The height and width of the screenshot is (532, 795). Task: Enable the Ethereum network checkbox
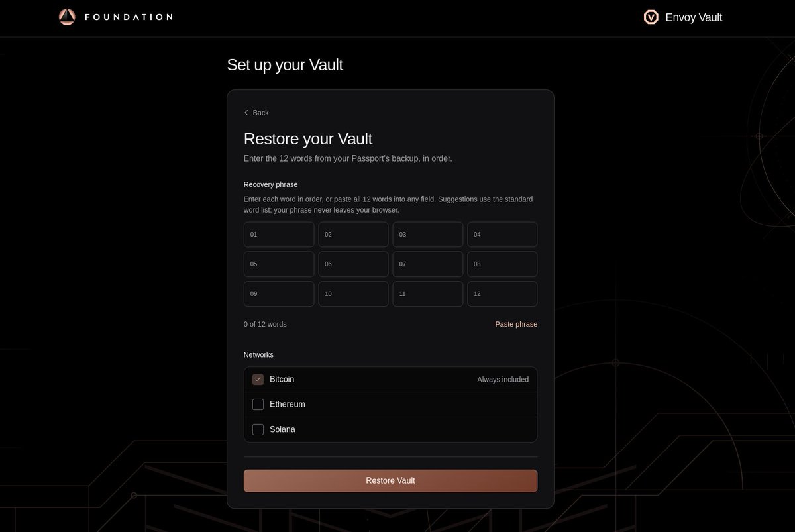click(x=258, y=405)
